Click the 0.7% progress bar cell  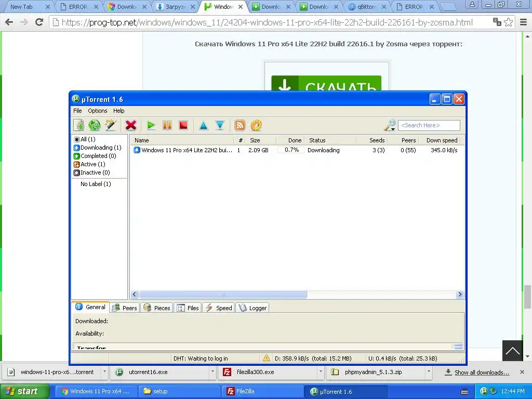click(x=291, y=150)
